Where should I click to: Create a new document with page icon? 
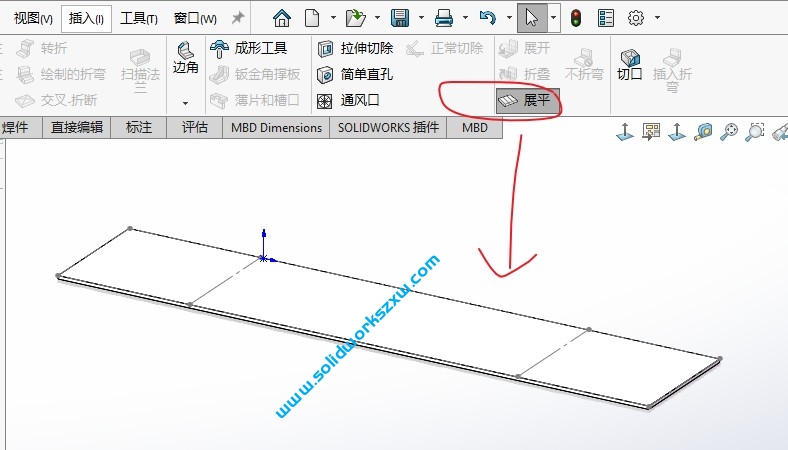point(312,18)
